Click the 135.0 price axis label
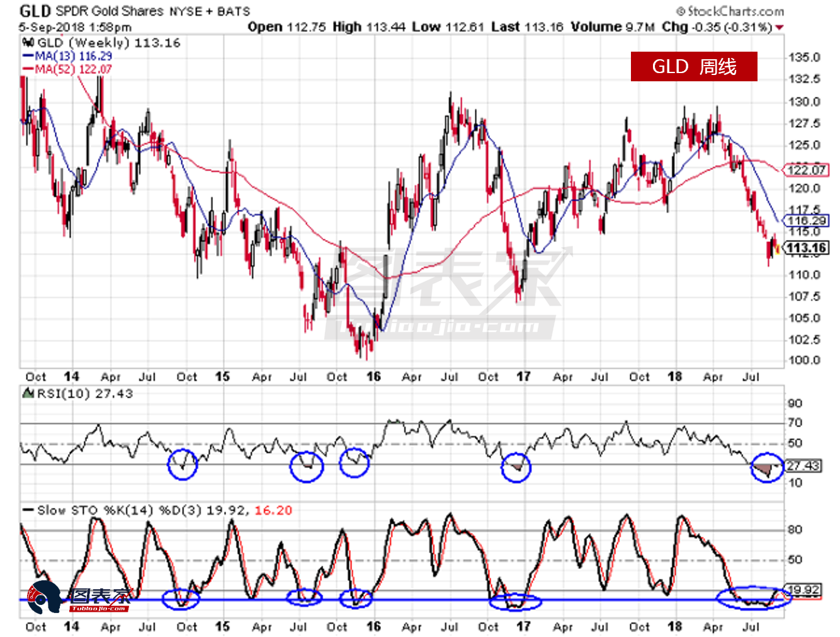Image resolution: width=840 pixels, height=637 pixels. coord(805,57)
